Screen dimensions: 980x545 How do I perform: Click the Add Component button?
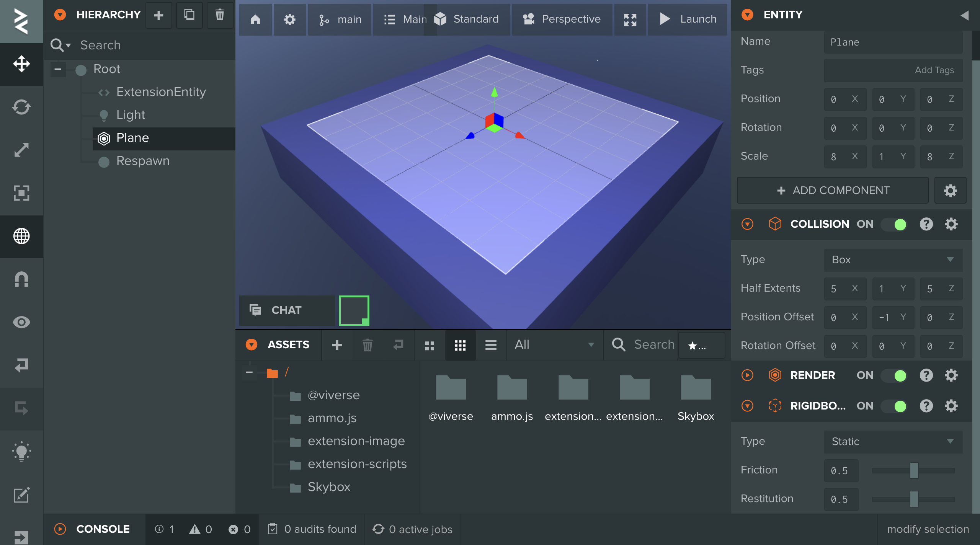pos(833,191)
